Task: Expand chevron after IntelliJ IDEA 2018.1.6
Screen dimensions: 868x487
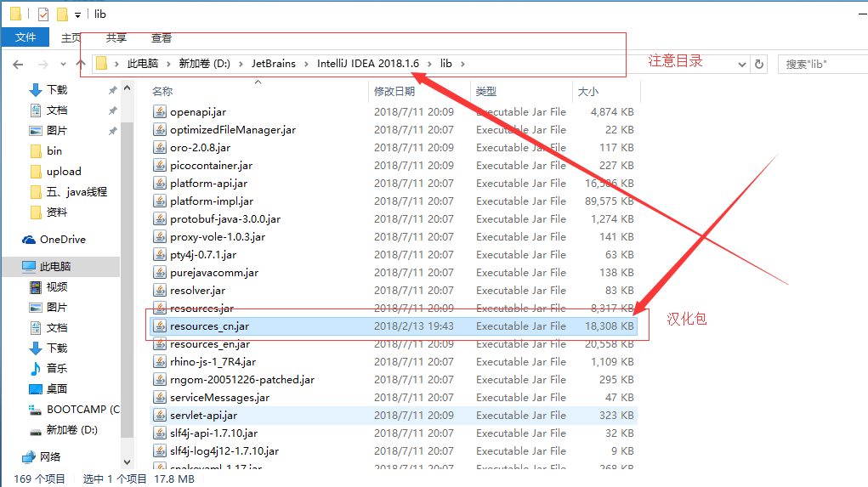Action: click(429, 65)
